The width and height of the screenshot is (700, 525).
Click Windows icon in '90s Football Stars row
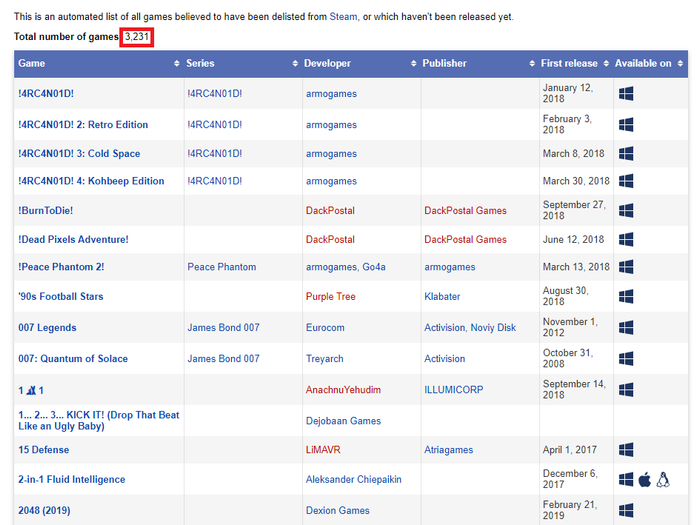626,296
